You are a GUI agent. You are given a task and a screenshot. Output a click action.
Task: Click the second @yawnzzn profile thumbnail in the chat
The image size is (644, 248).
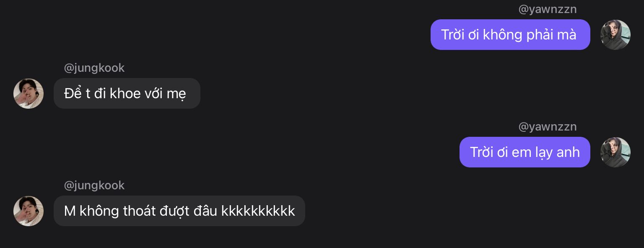(x=615, y=152)
